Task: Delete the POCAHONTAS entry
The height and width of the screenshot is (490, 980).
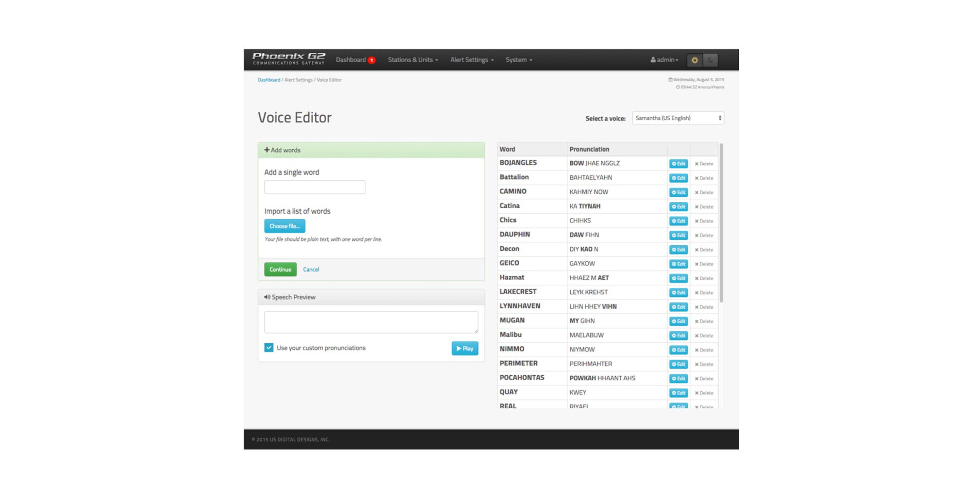Action: (704, 379)
